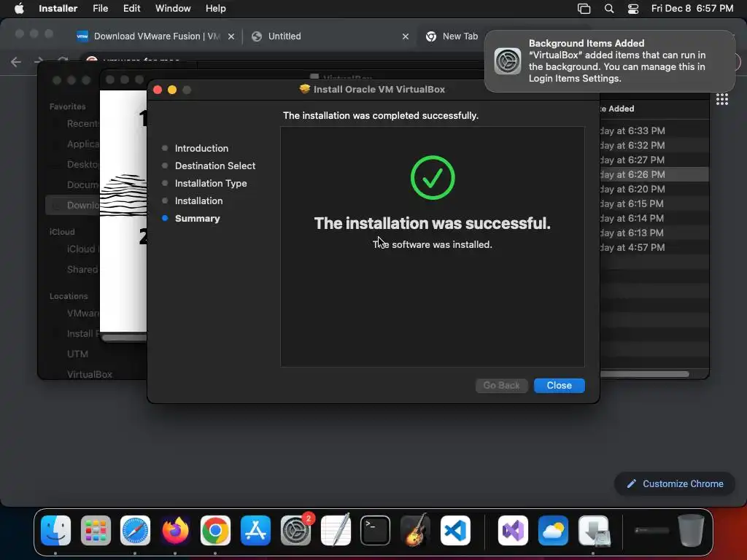Select the Finder row dated 6:20 PM
Viewport: 747px width, 560px height.
tap(654, 189)
